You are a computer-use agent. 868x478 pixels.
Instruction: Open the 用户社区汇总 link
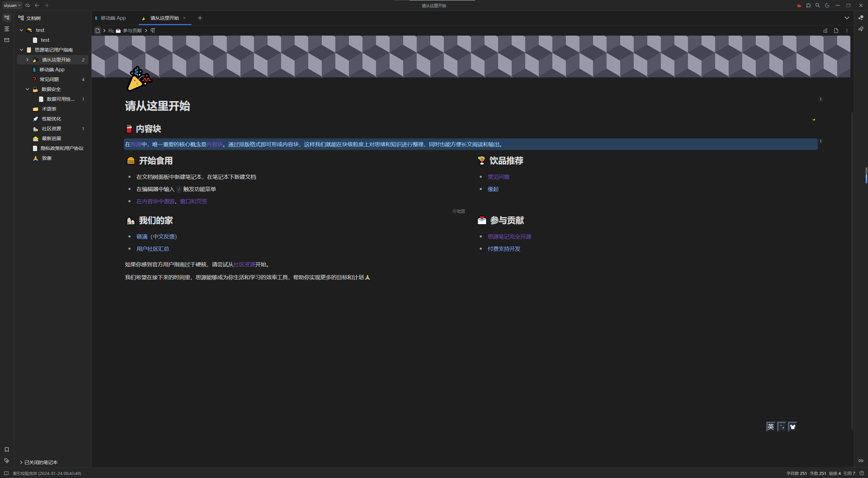(153, 249)
